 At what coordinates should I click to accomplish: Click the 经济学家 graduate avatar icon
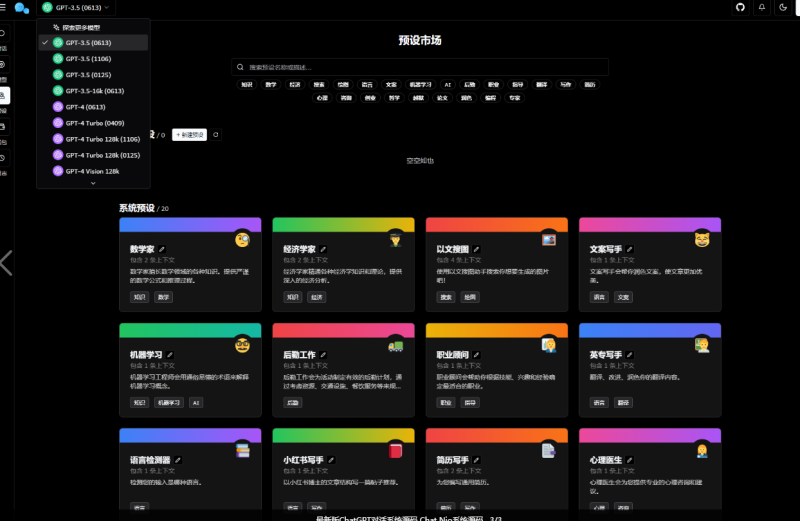tap(395, 239)
